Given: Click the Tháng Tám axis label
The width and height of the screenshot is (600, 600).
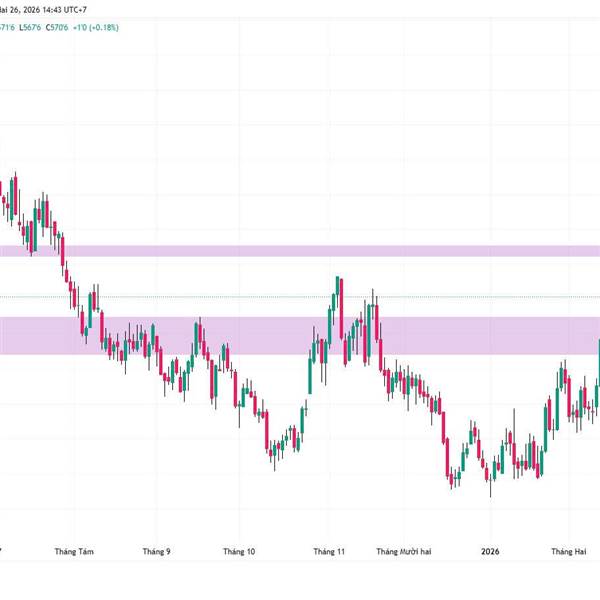Looking at the screenshot, I should (74, 551).
